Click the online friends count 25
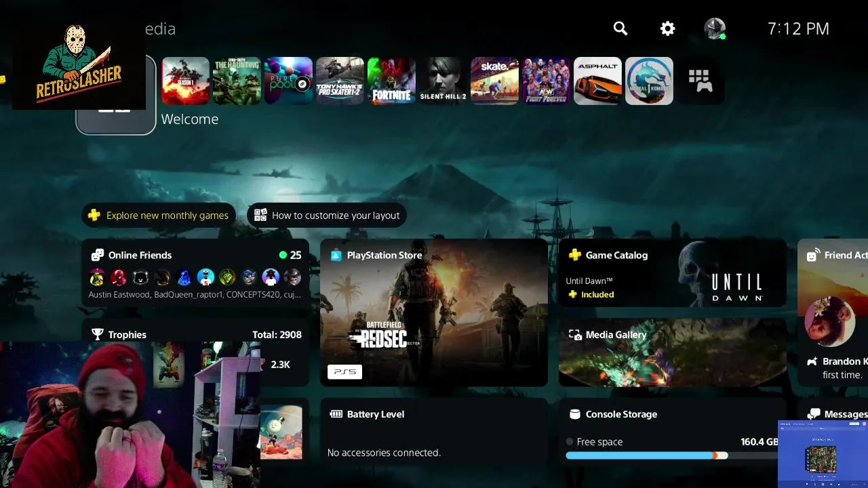 [296, 256]
